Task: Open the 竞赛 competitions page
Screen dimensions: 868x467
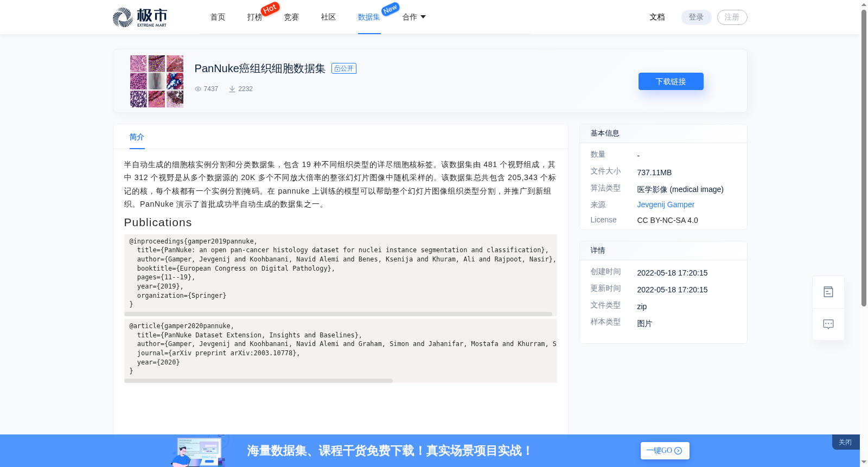Action: coord(291,17)
